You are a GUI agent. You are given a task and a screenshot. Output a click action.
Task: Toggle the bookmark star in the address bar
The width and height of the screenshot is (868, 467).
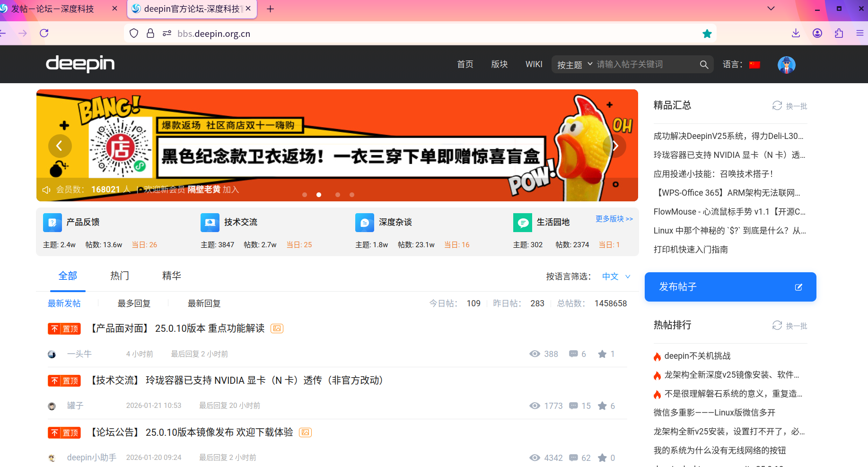[x=707, y=33]
